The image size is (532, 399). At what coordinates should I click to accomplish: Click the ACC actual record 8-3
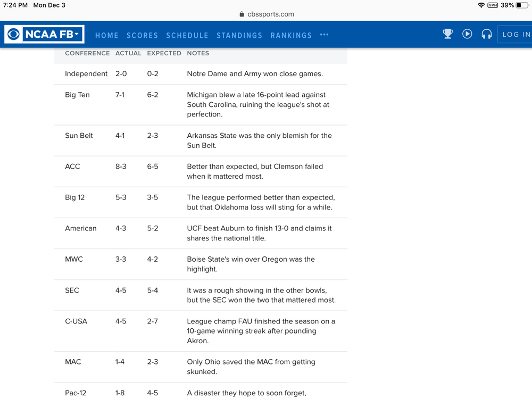[120, 166]
